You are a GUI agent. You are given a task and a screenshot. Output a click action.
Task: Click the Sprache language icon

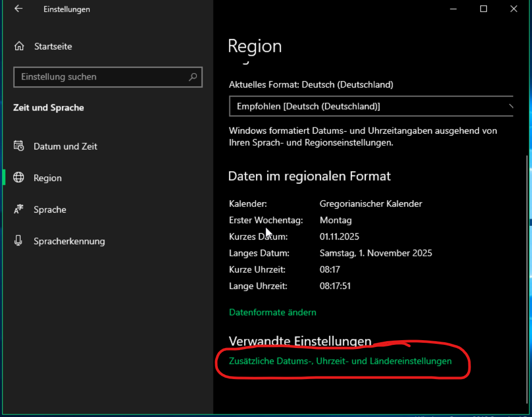click(19, 210)
